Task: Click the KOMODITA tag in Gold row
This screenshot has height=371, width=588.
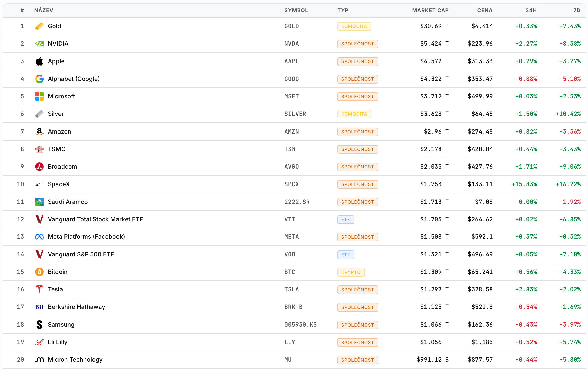Action: click(x=354, y=26)
